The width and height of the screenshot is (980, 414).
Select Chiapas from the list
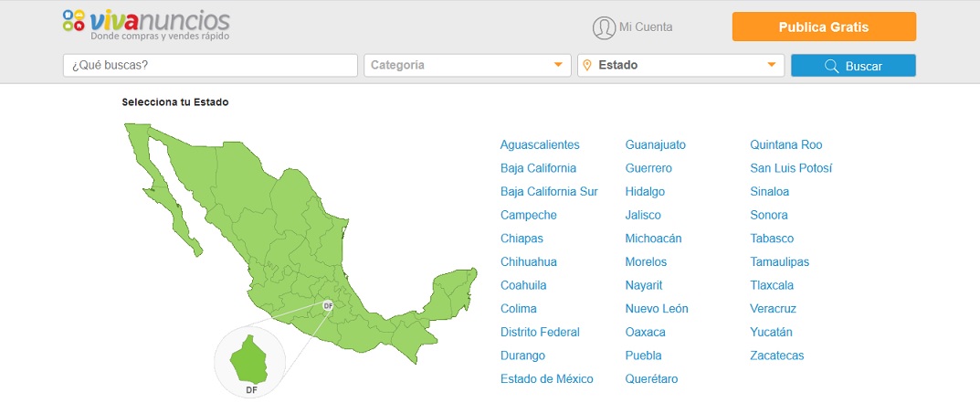pyautogui.click(x=522, y=239)
